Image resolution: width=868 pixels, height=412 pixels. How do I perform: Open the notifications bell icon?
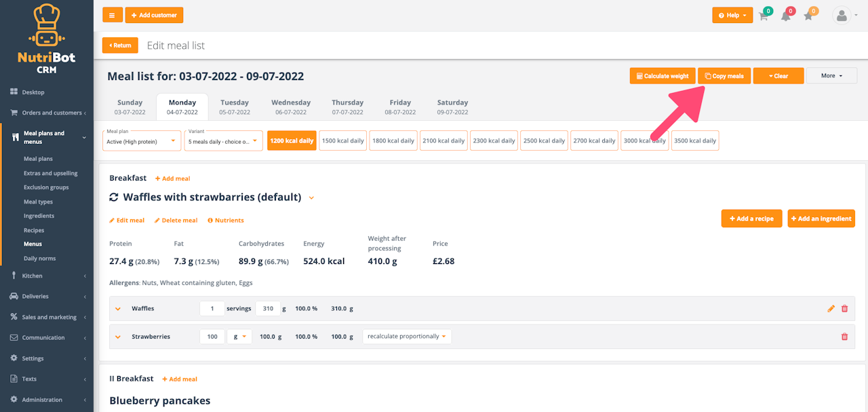coord(786,16)
